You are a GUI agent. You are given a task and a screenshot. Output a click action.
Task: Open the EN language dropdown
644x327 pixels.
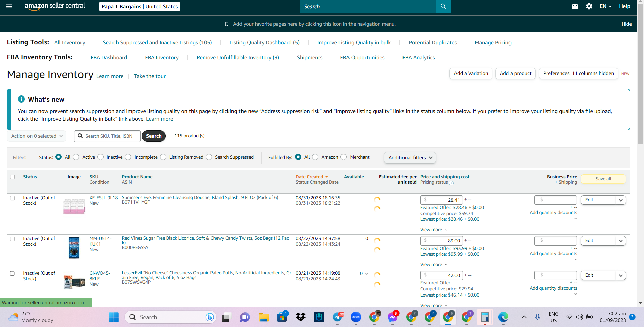pos(606,6)
